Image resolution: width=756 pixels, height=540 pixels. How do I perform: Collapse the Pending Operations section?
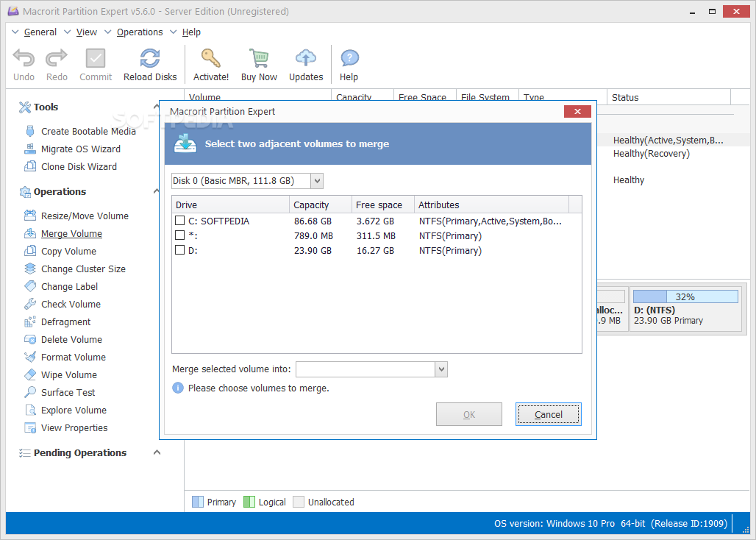(x=157, y=452)
